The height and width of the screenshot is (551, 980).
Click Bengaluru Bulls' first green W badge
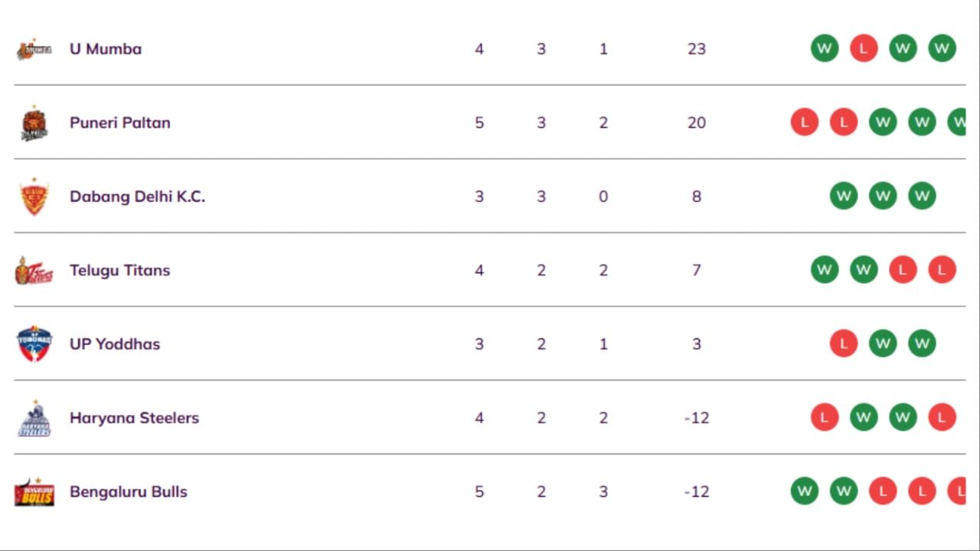tap(805, 491)
